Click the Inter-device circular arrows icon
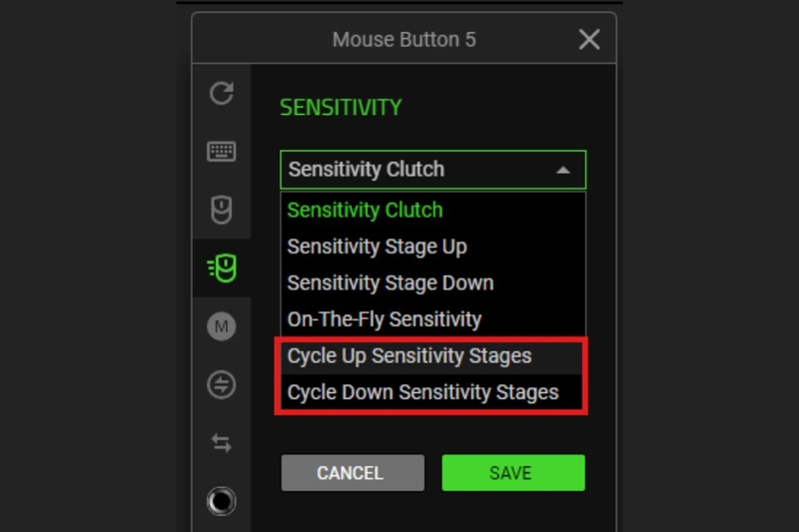The image size is (799, 532). [221, 384]
